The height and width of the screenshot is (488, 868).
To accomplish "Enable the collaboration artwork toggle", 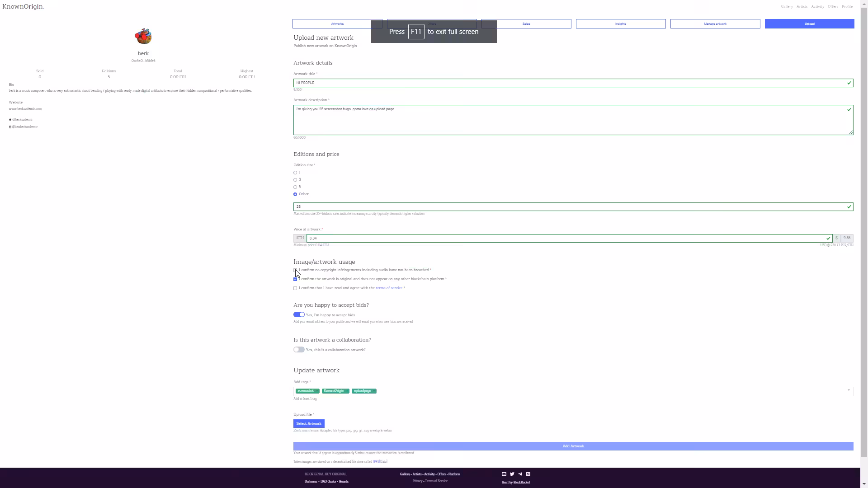I will 299,349.
